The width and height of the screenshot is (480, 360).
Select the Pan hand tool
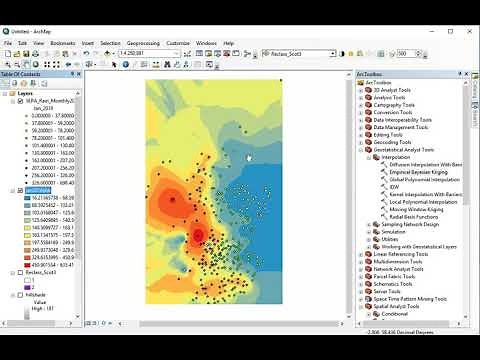click(x=26, y=64)
